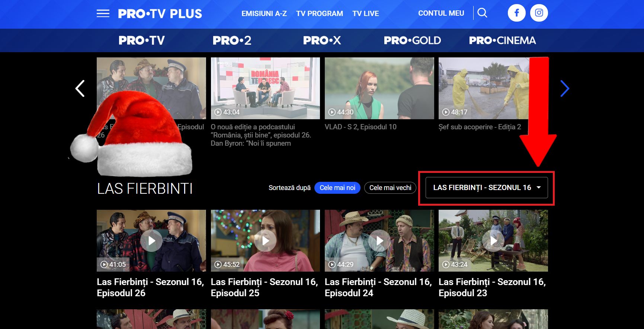Viewport: 644px width, 329px height.
Task: Click the PRO TV PLUS logo
Action: click(x=160, y=14)
